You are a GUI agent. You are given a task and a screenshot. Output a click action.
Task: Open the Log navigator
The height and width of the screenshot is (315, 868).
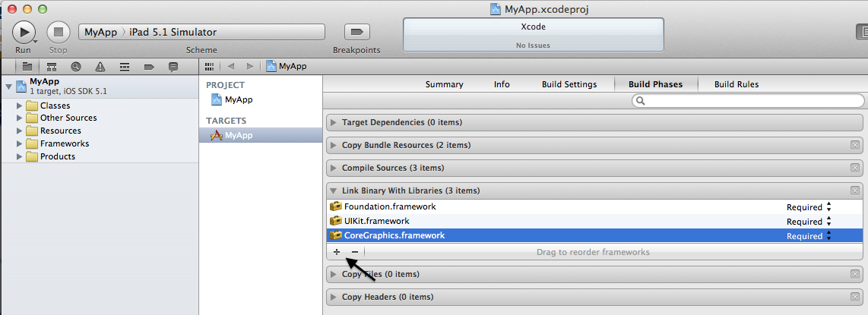tap(173, 66)
